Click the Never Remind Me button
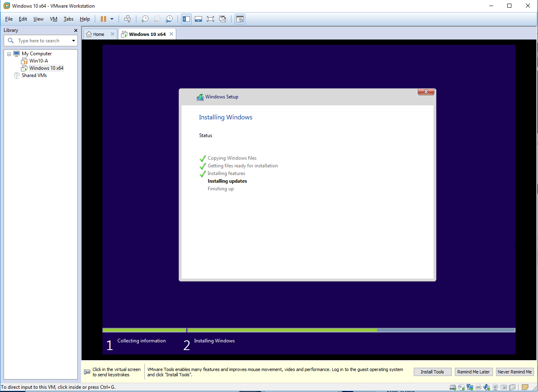The height and width of the screenshot is (392, 538). point(515,372)
